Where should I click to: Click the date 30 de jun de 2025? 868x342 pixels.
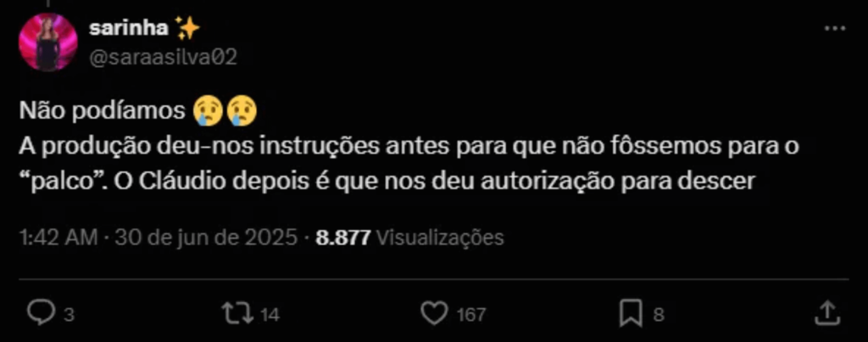(206, 238)
